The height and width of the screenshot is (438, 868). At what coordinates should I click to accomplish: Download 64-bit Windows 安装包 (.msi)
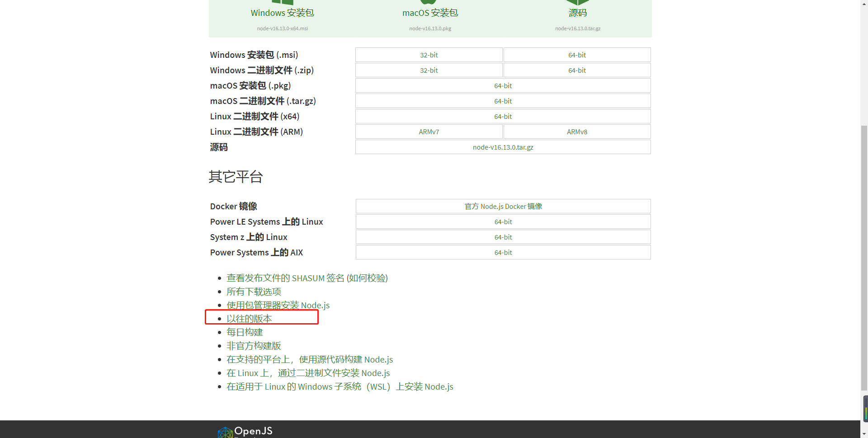click(x=577, y=55)
